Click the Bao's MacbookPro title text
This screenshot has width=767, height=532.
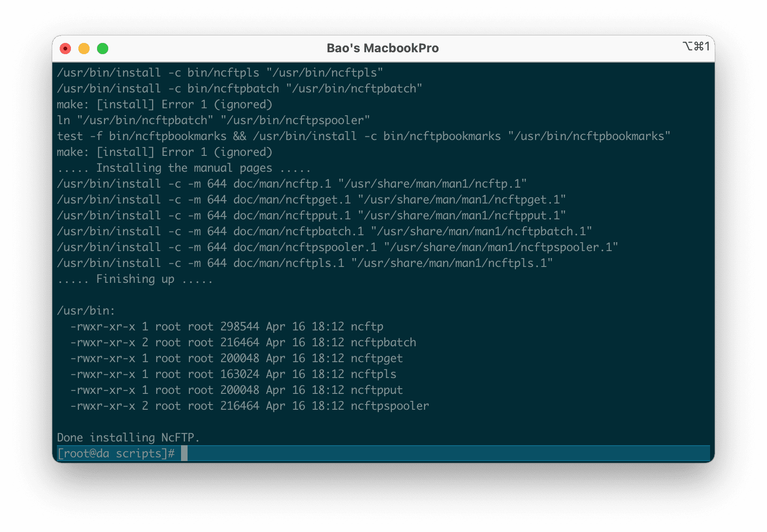[x=383, y=48]
